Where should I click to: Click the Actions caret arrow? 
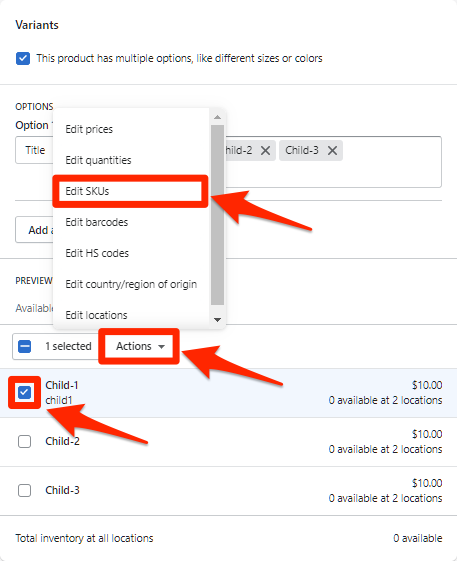click(161, 347)
